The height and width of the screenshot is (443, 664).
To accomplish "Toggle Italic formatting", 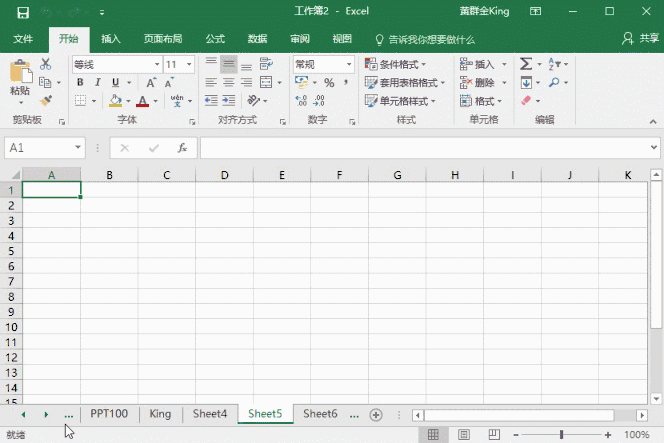I will pyautogui.click(x=98, y=83).
